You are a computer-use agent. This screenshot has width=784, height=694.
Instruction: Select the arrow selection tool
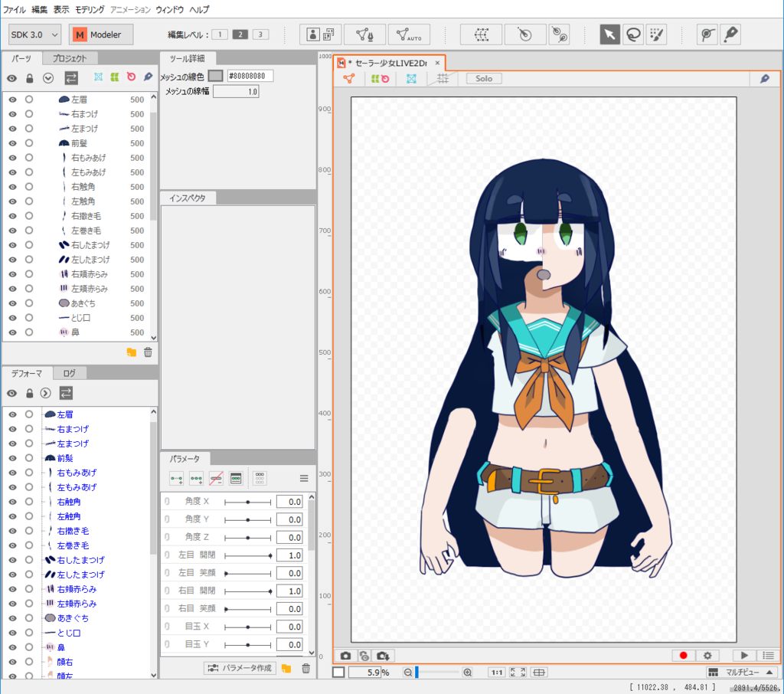[609, 34]
